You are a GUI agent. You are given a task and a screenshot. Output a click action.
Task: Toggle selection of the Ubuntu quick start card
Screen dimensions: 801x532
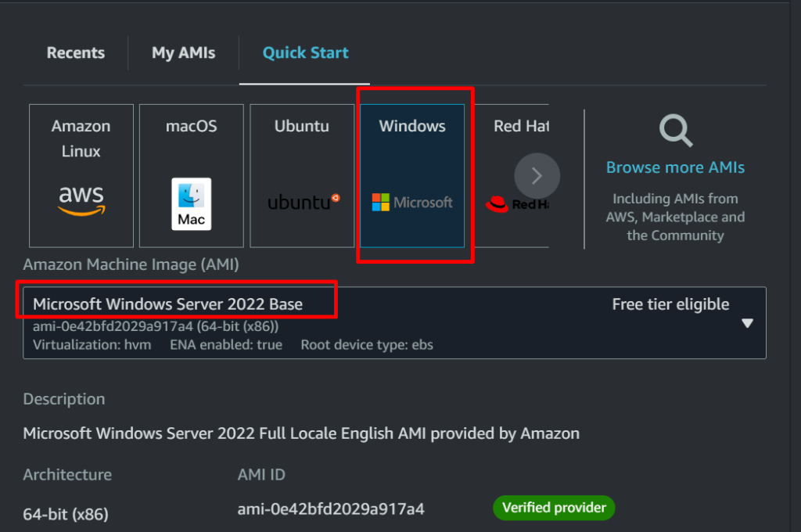point(301,174)
